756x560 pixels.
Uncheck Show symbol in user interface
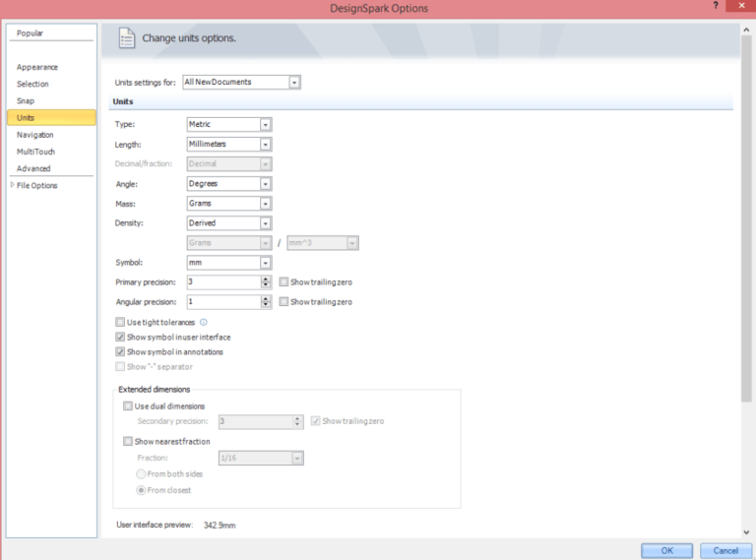[120, 337]
